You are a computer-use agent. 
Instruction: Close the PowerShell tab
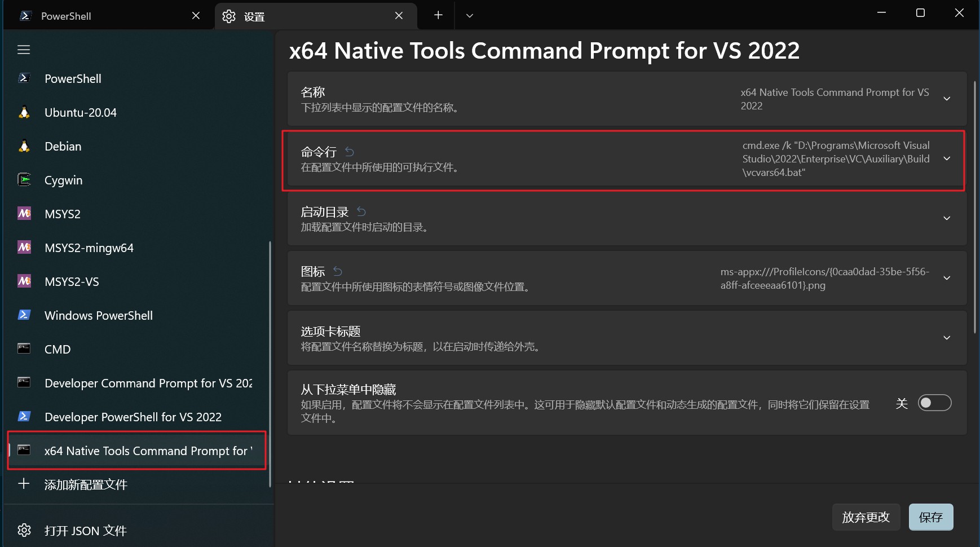pos(196,16)
